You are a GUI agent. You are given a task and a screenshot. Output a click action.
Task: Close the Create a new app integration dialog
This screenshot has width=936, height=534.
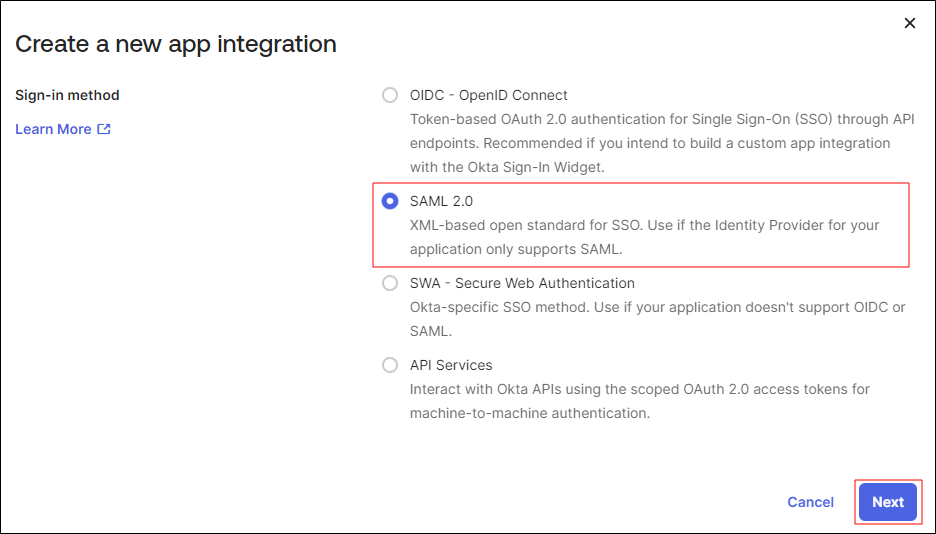point(909,23)
